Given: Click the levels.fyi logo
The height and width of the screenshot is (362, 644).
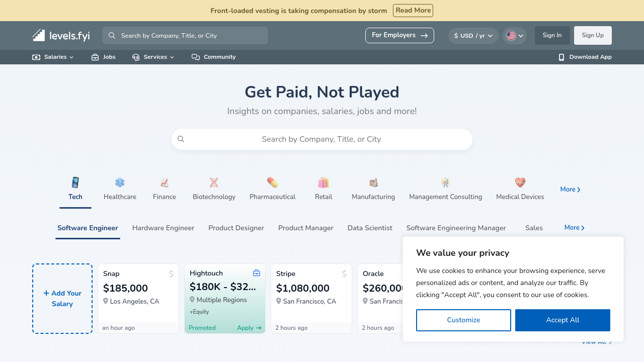Looking at the screenshot, I should coord(61,35).
